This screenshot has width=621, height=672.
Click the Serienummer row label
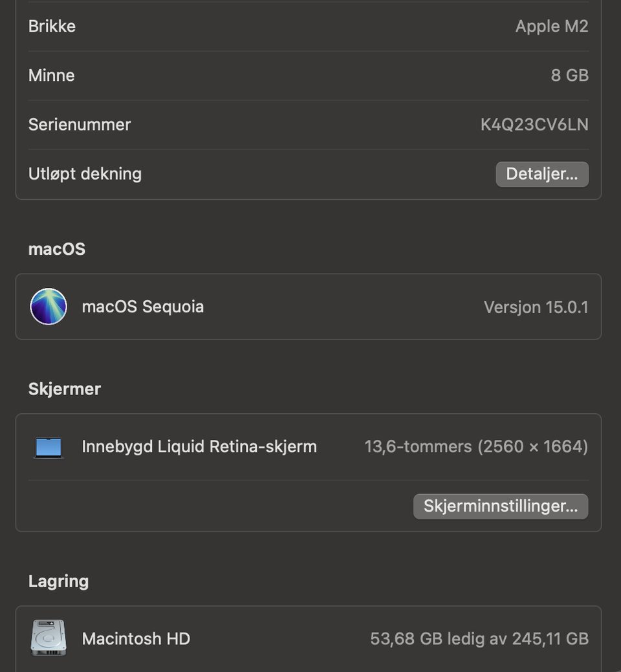(80, 125)
